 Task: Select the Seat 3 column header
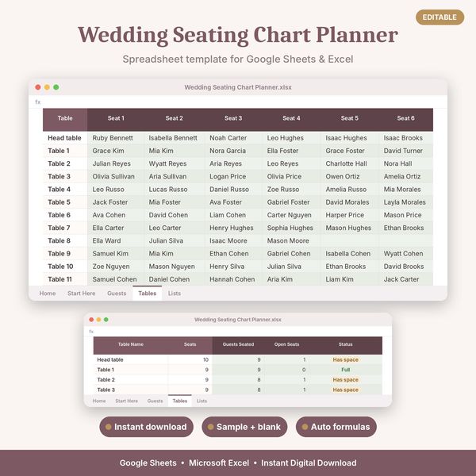click(233, 118)
